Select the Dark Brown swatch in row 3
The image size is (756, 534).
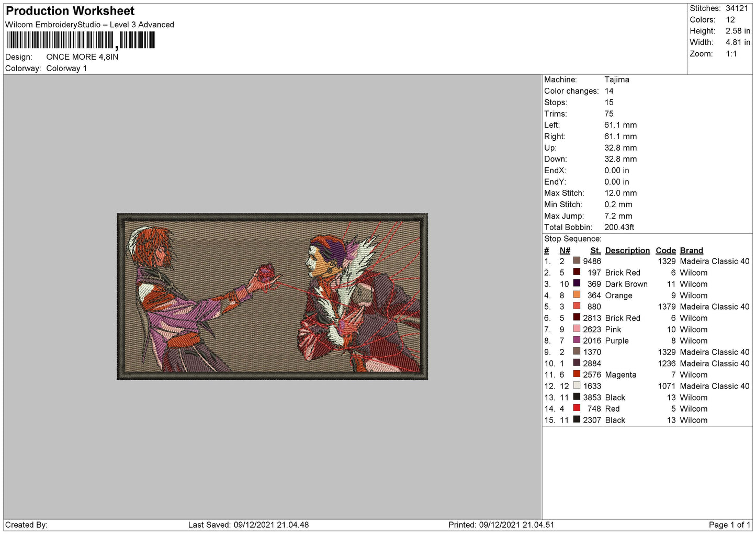click(x=577, y=284)
